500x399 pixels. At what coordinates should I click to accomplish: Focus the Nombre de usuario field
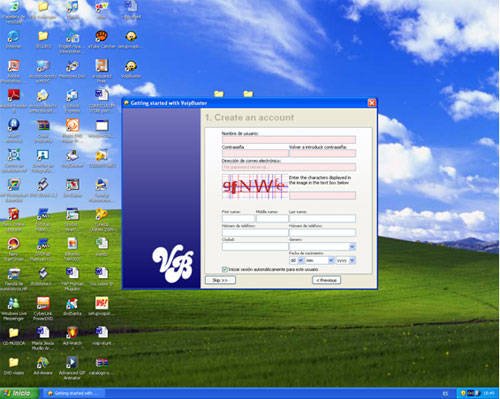pyautogui.click(x=289, y=140)
